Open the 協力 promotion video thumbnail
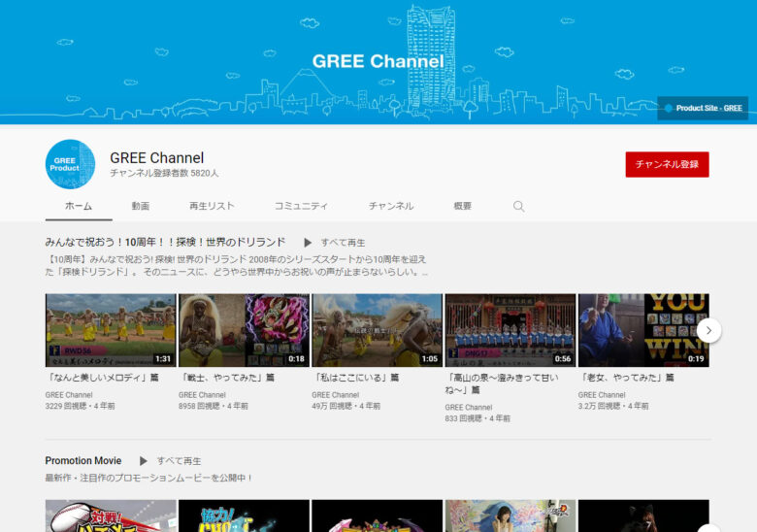This screenshot has height=532, width=757. coord(244,516)
